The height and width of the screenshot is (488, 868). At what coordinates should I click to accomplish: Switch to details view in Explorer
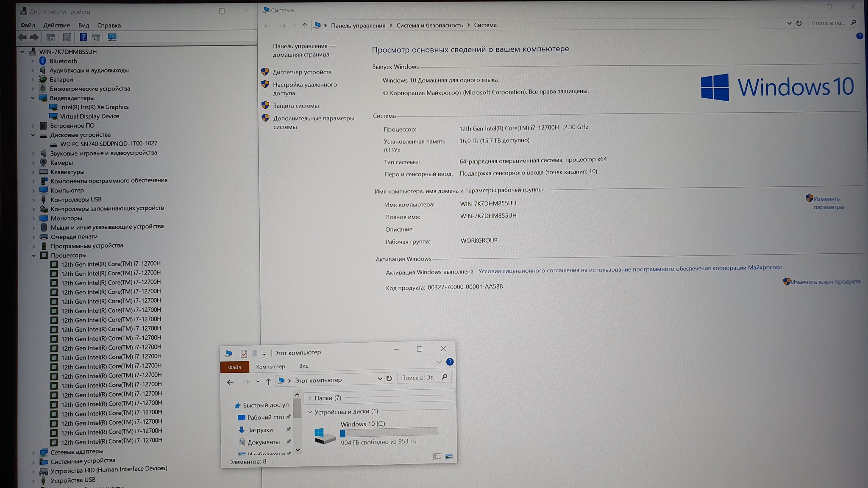(437, 456)
